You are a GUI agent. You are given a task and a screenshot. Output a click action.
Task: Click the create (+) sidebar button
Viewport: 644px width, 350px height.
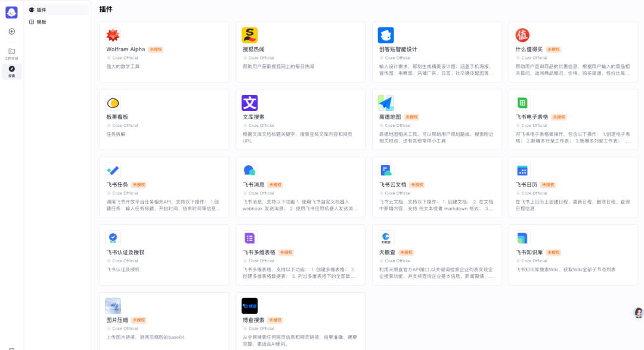click(11, 31)
